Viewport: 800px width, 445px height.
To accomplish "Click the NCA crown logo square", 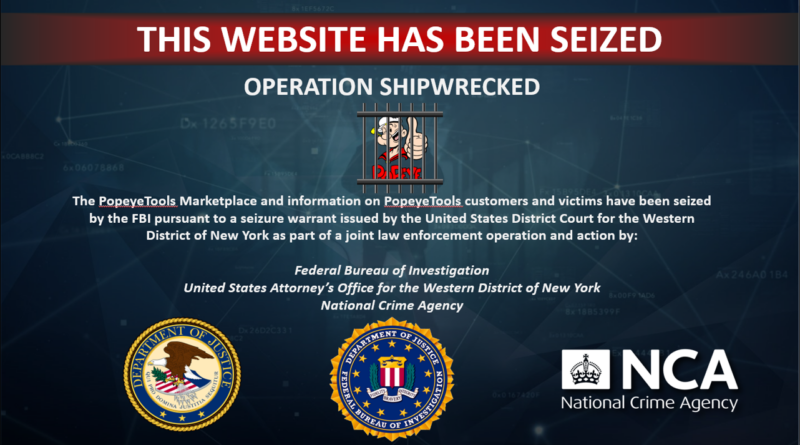I will point(586,369).
